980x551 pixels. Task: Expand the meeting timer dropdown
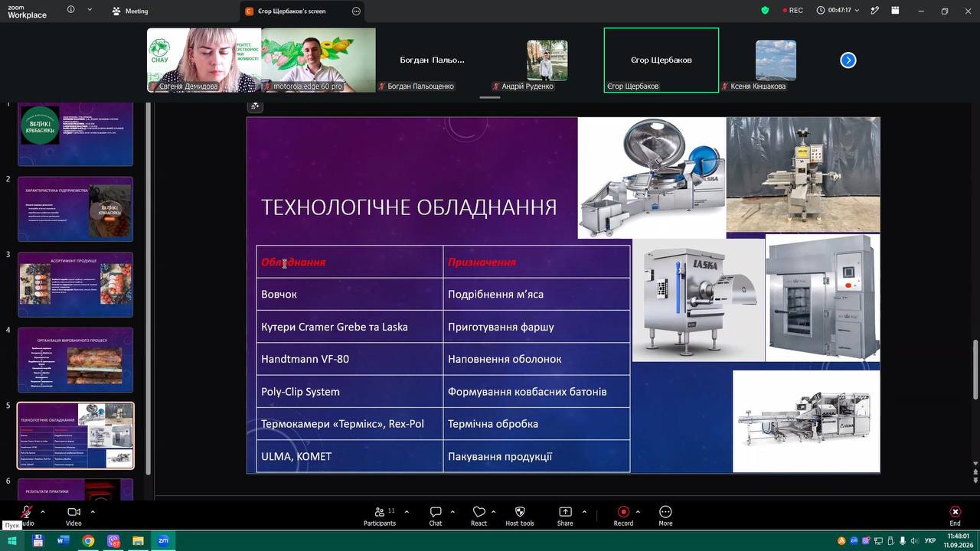click(857, 11)
